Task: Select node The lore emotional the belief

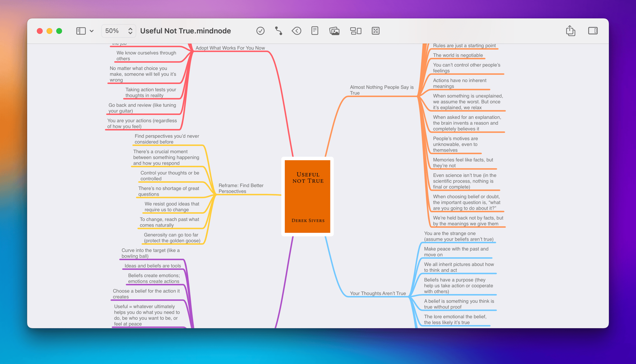Action: (x=455, y=320)
